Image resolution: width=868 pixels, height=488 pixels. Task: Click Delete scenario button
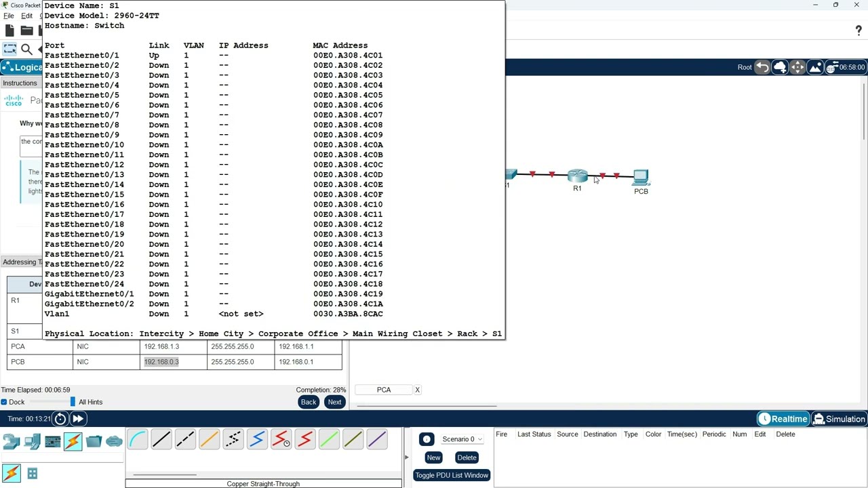467,457
